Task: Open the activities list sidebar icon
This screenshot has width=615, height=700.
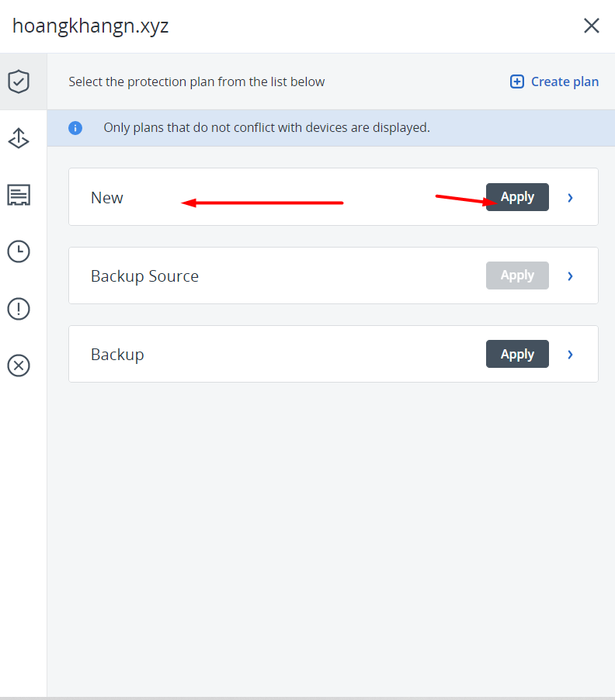Action: (19, 195)
